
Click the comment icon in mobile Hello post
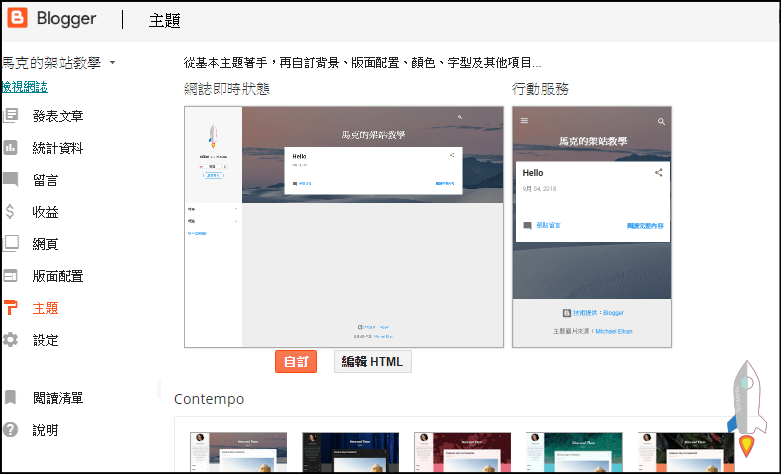(527, 226)
